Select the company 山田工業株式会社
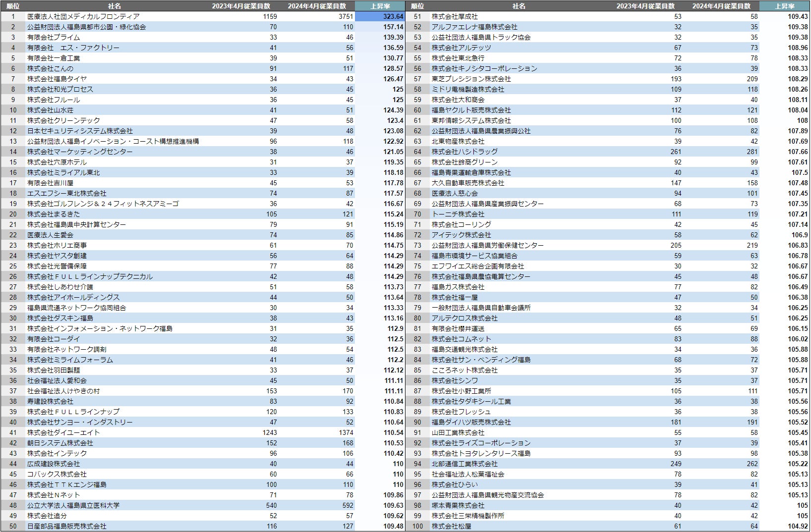The height and width of the screenshot is (532, 811). tap(458, 432)
